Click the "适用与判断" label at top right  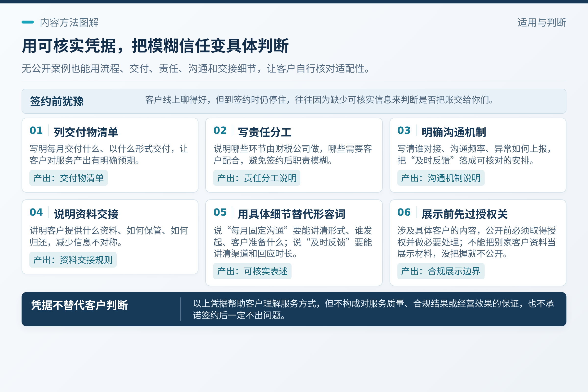(542, 23)
